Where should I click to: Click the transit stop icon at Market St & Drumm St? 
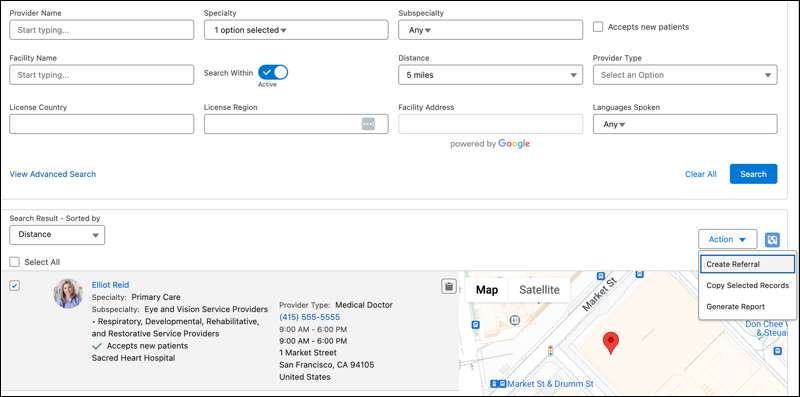(x=498, y=384)
